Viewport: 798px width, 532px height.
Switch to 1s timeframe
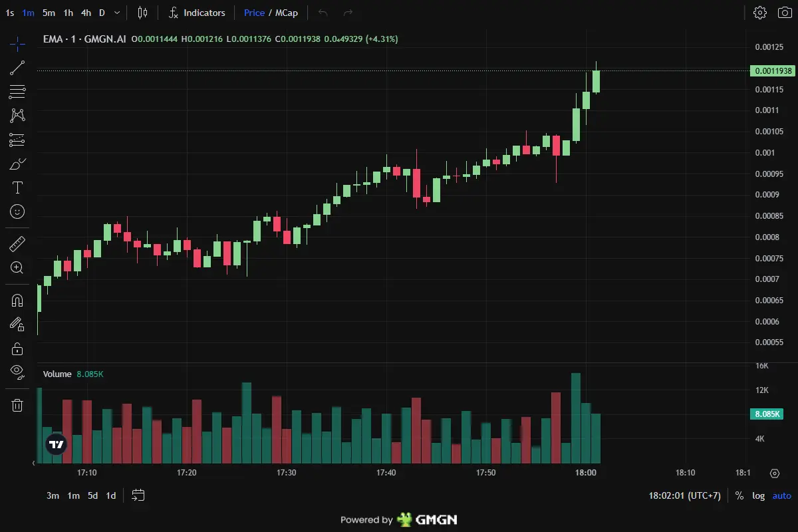[9, 13]
